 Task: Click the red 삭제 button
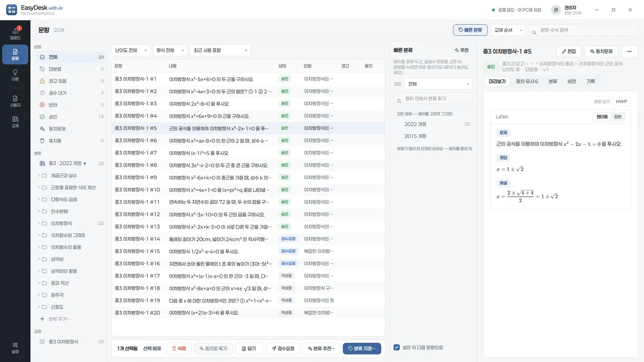coord(179,349)
